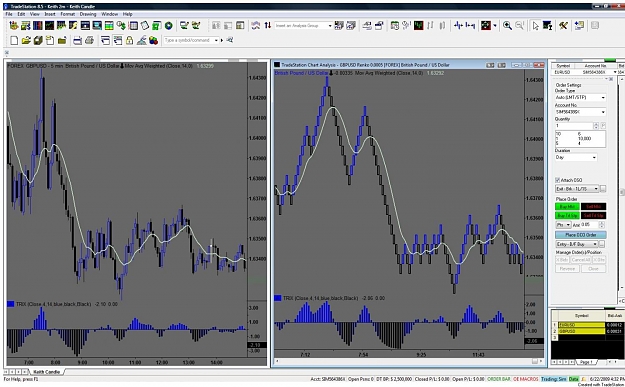Click the colored balls icon in toolbar

pos(153,40)
